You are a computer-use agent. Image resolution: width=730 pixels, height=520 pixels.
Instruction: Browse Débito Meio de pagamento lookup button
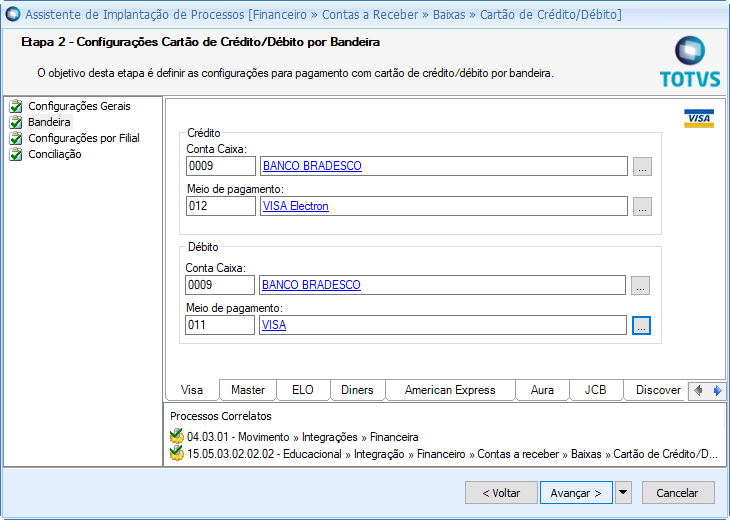641,325
